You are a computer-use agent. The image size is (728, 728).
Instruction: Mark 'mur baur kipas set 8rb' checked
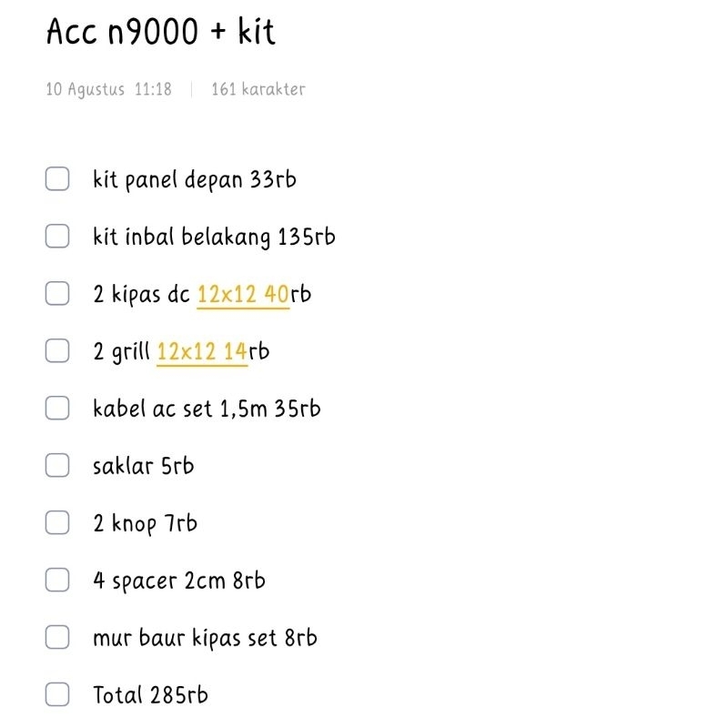coord(57,638)
